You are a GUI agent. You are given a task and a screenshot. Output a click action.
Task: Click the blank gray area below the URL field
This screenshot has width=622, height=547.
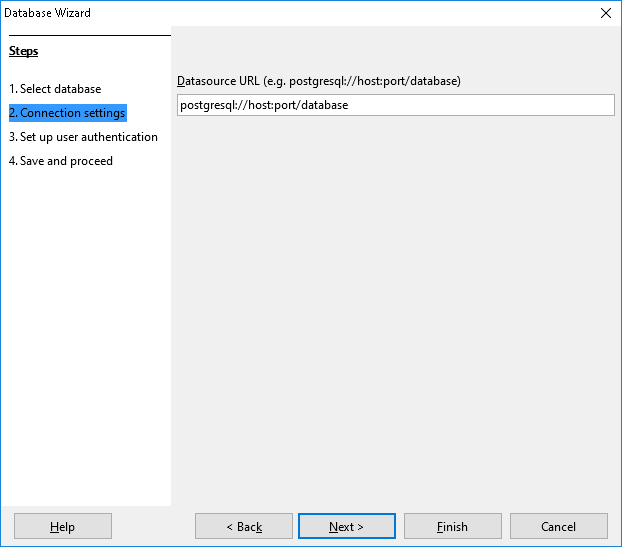click(395, 300)
